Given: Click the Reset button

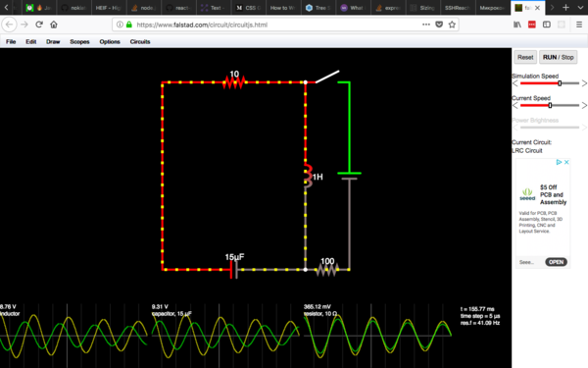Looking at the screenshot, I should coord(525,57).
